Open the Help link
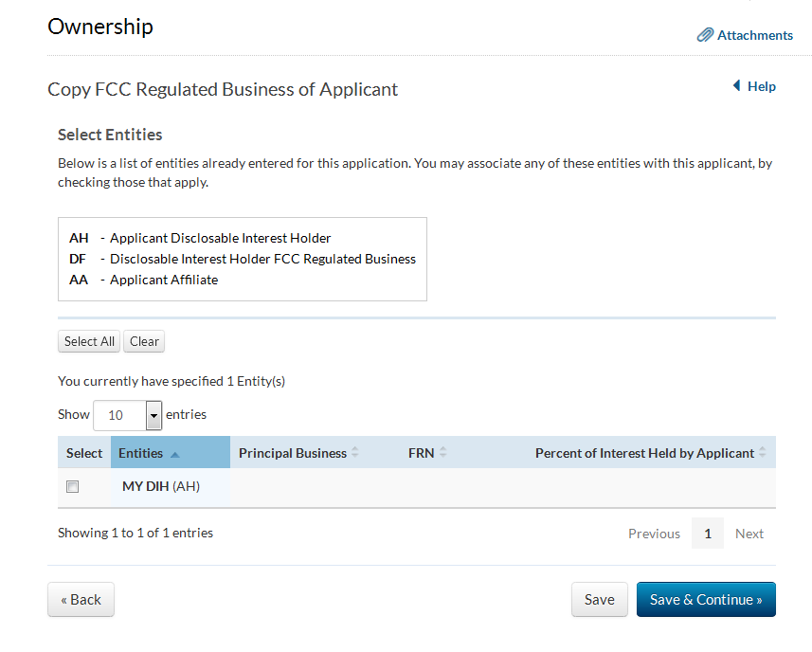The image size is (812, 652). pyautogui.click(x=761, y=86)
